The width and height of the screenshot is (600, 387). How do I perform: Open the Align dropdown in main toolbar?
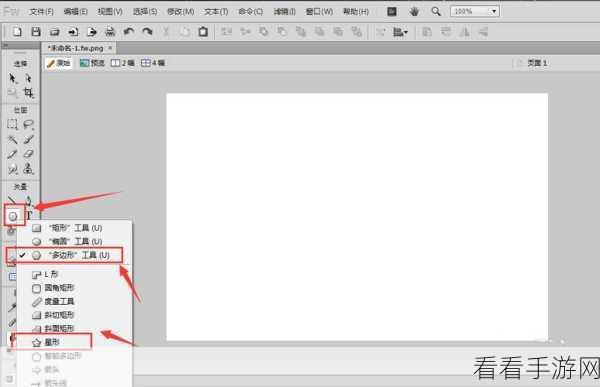click(400, 32)
